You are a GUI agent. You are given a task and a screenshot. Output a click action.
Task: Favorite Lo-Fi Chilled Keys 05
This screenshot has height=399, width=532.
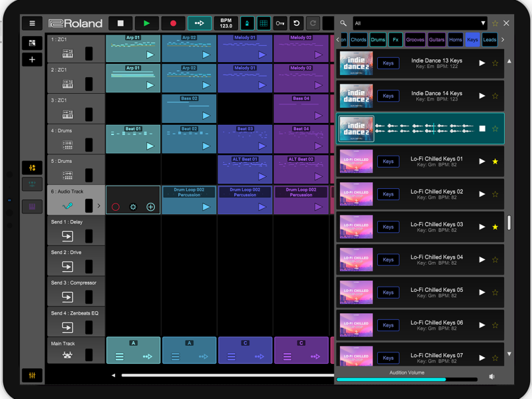click(495, 293)
